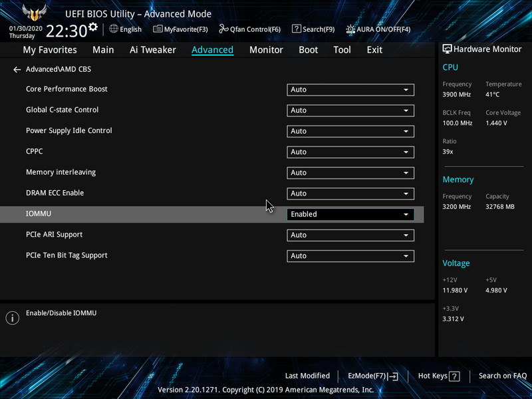Click Last Modified button
532x399 pixels.
point(307,376)
